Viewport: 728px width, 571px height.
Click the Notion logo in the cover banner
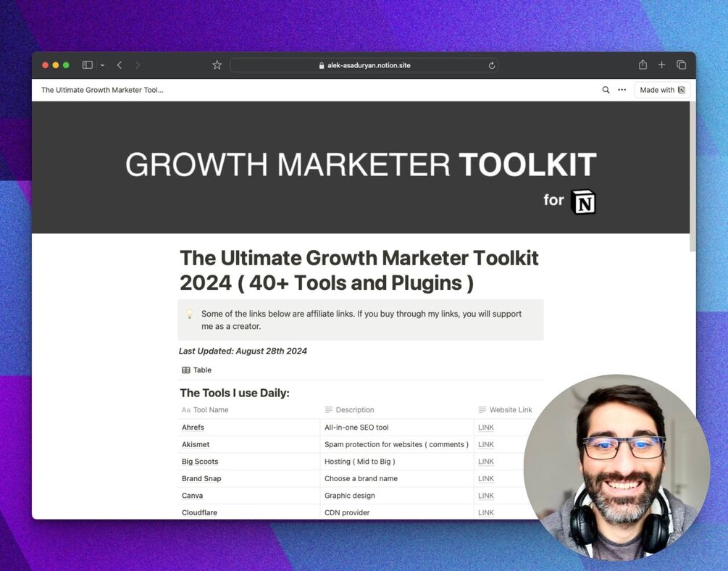pyautogui.click(x=583, y=202)
